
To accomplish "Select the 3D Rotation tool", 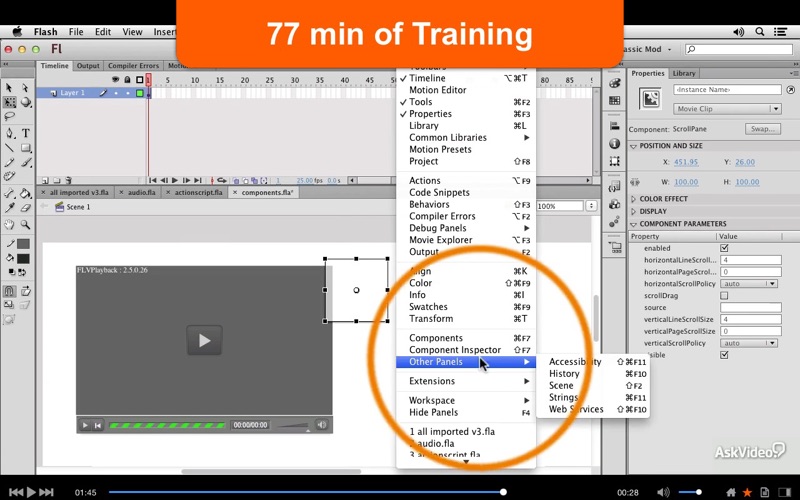I will pos(25,102).
